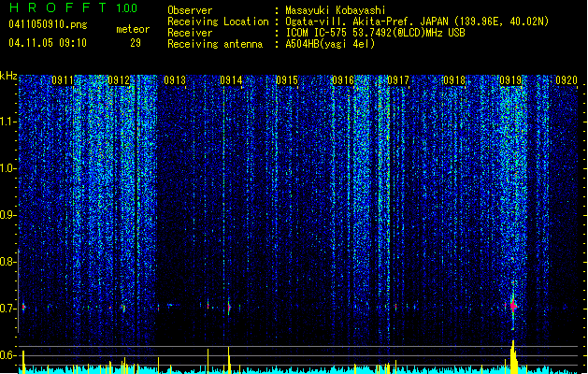Click the bright magenta meteor echo near 0919
The height and width of the screenshot is (374, 588).
pos(513,306)
